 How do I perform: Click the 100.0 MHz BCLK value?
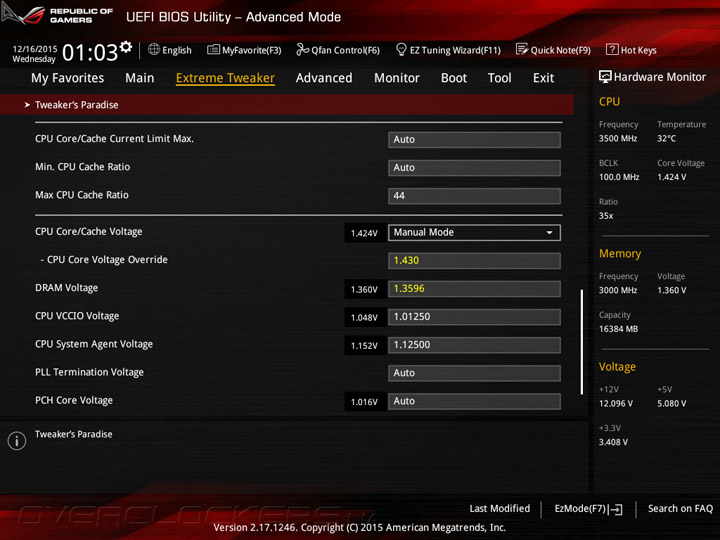coord(619,177)
